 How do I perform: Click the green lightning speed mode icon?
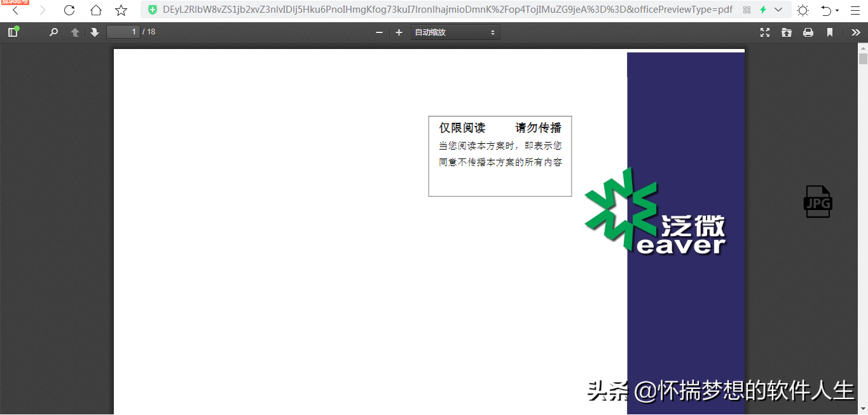coord(763,10)
